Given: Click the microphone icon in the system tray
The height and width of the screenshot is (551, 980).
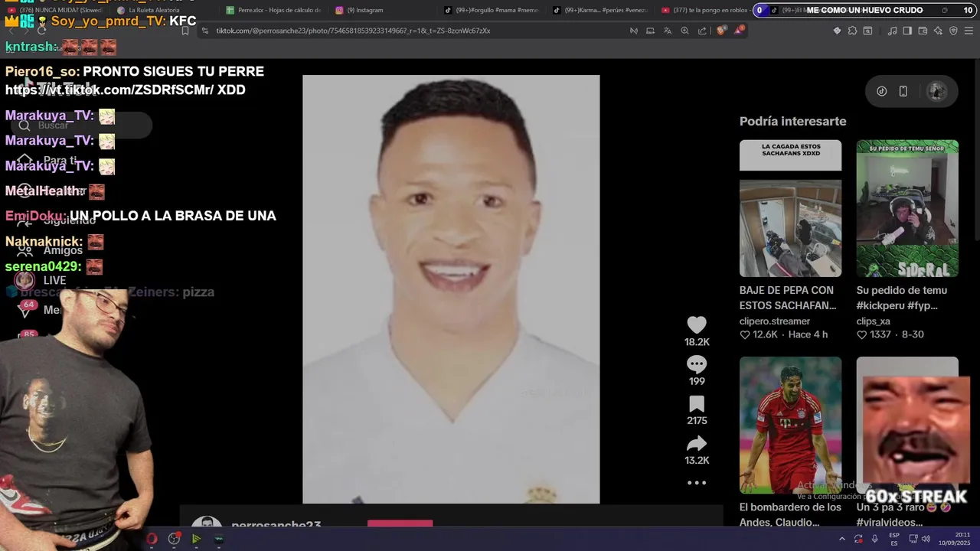Looking at the screenshot, I should point(875,539).
